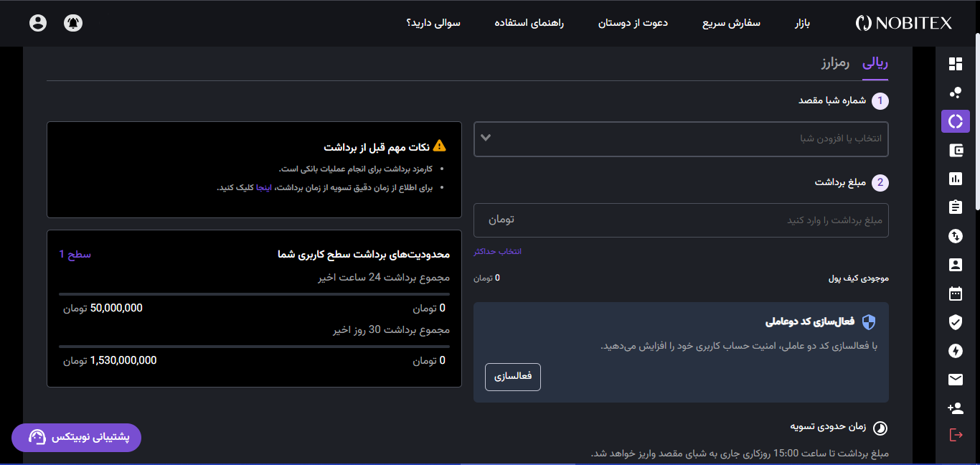Click the 24-hour withdrawal progress bar

[254, 294]
